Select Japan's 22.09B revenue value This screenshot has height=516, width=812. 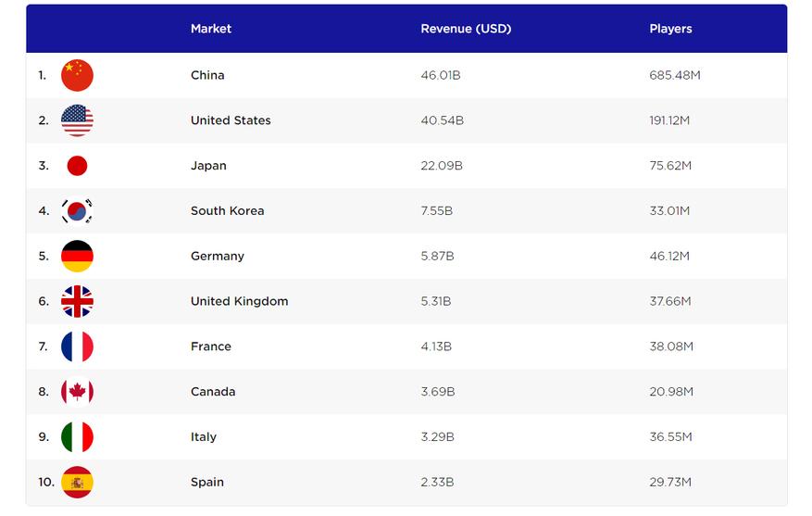pyautogui.click(x=441, y=166)
